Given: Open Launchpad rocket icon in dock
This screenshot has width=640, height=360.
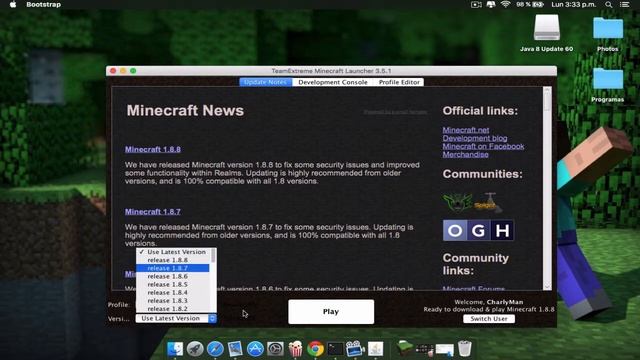Looking at the screenshot, I should click(195, 349).
